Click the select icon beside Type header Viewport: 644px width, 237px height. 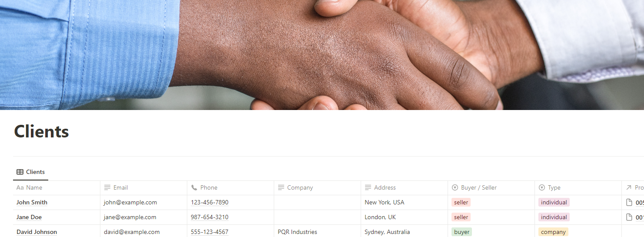pos(542,187)
